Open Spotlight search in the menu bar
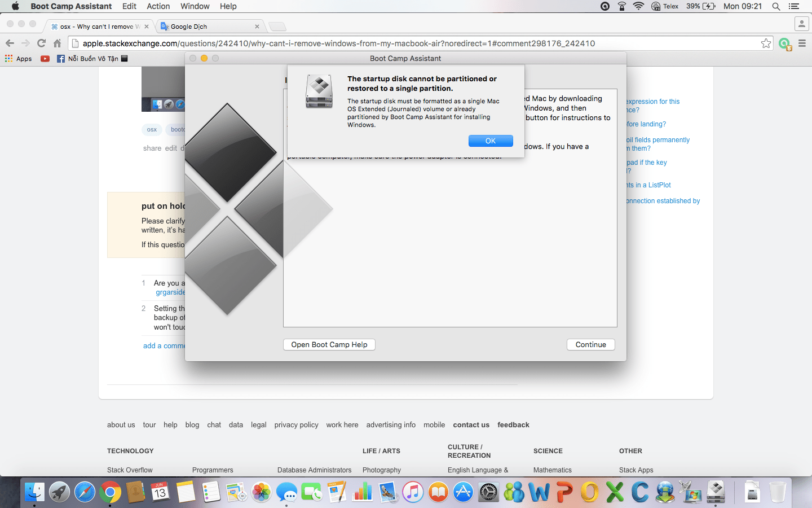The height and width of the screenshot is (508, 812). (776, 6)
